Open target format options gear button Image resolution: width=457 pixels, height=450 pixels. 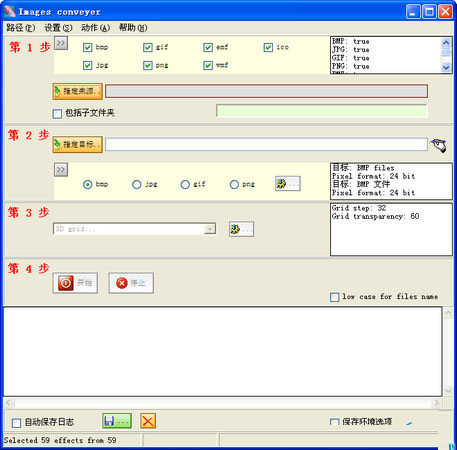pos(288,184)
